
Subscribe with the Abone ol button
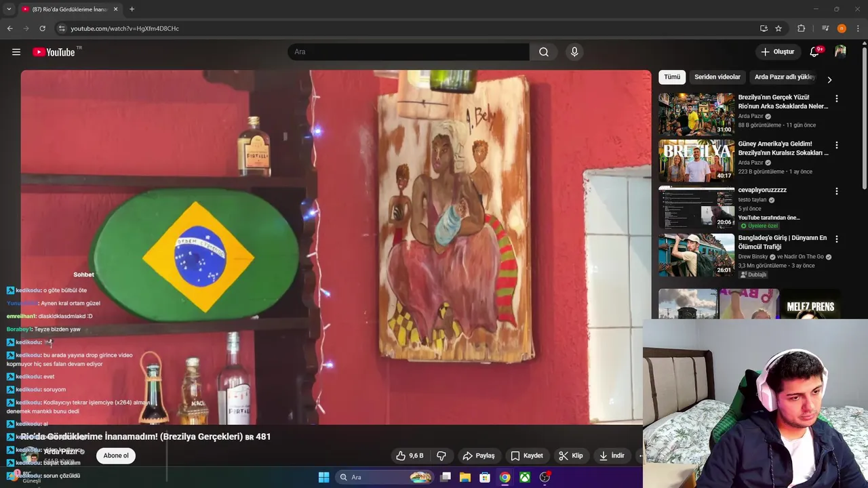[x=116, y=455]
